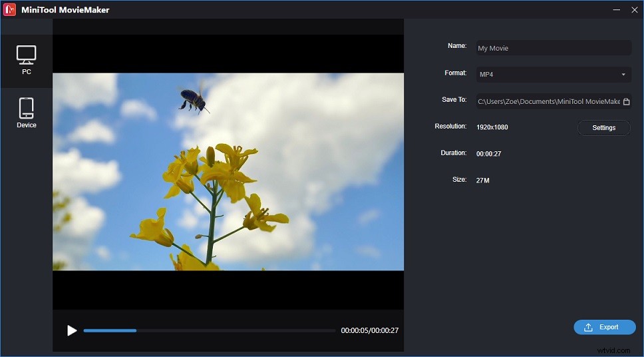Click the 00:00:05/00:00:27 time counter

[370, 330]
